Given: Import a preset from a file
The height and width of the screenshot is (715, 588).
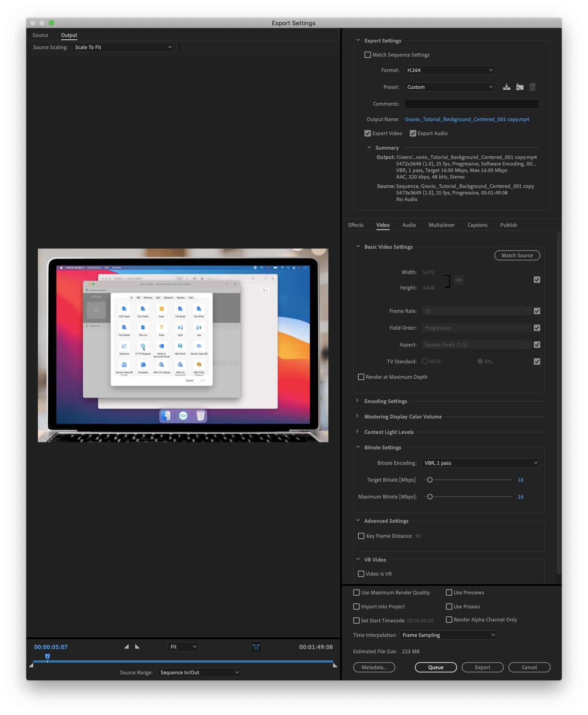Looking at the screenshot, I should (519, 87).
